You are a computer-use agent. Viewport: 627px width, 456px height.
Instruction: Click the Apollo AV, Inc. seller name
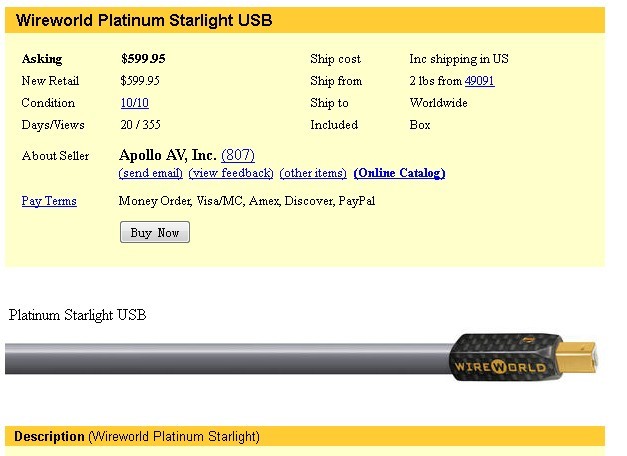168,155
